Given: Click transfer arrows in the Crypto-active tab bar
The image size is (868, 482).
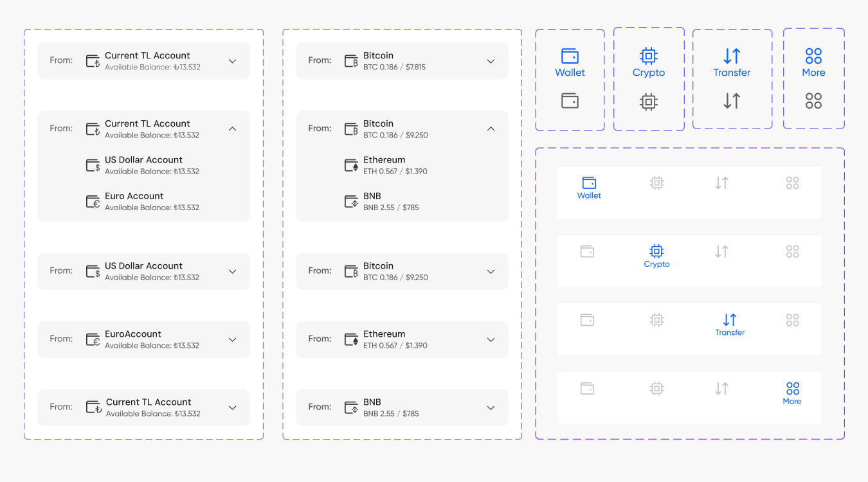Looking at the screenshot, I should pos(721,252).
